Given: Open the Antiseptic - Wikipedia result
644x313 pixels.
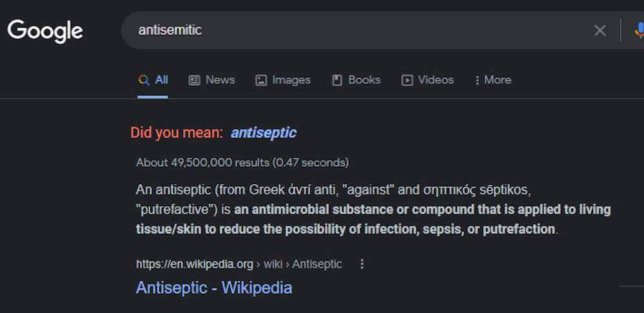Looking at the screenshot, I should [x=213, y=287].
